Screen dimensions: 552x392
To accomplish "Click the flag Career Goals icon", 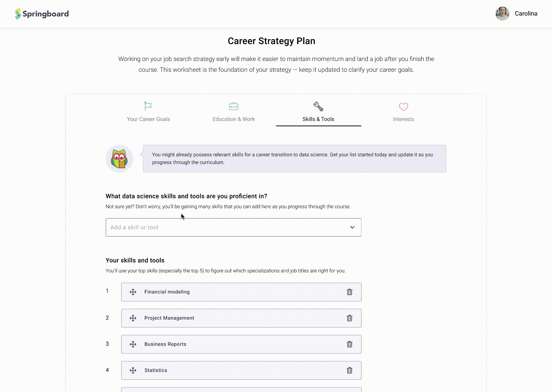I will 148,106.
